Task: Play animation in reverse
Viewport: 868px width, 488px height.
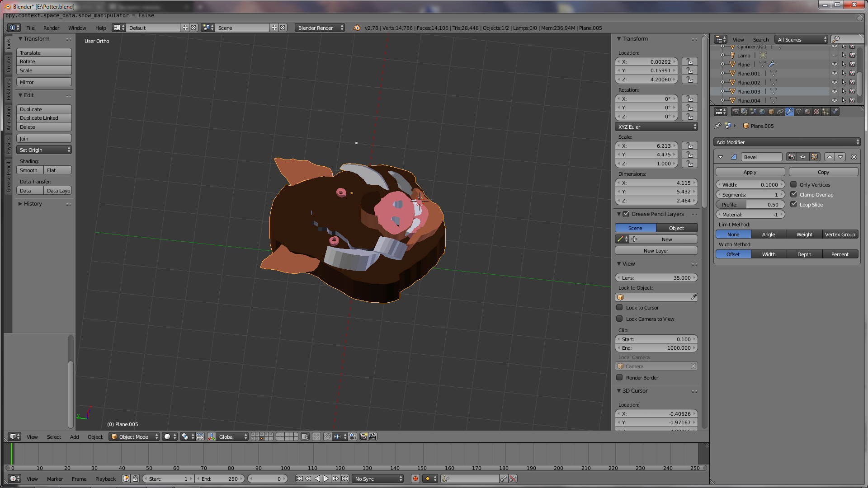Action: point(317,479)
